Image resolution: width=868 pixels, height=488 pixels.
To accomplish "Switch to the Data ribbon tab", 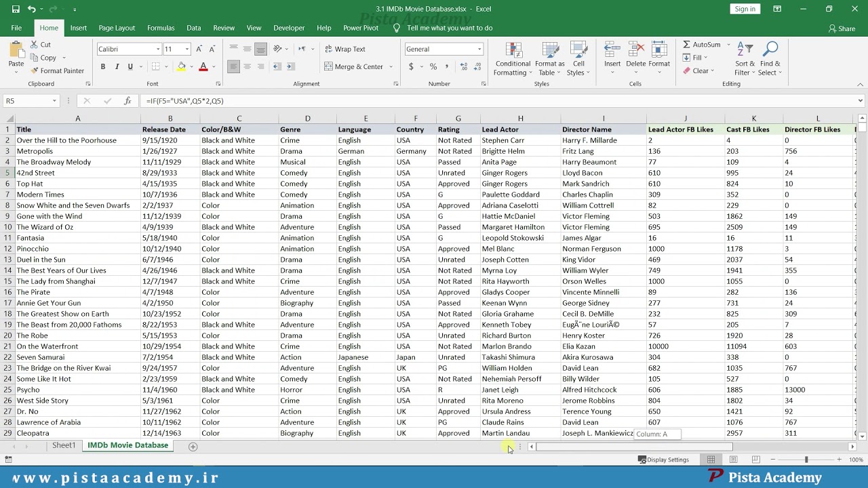I will click(x=194, y=28).
